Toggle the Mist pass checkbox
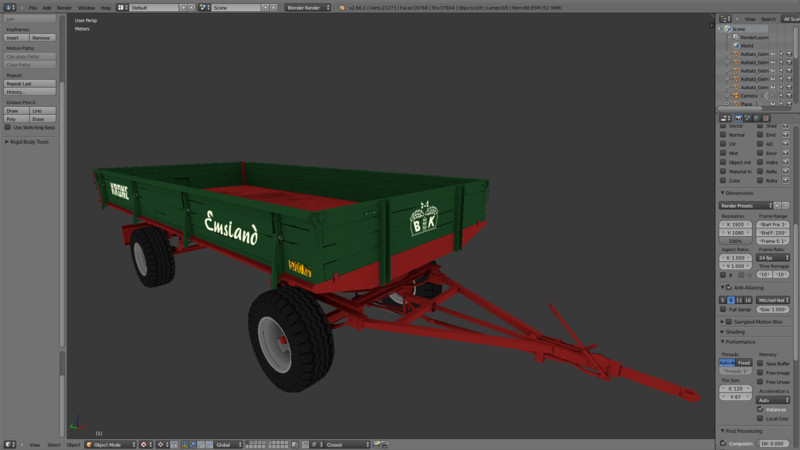Image resolution: width=800 pixels, height=450 pixels. pyautogui.click(x=723, y=153)
